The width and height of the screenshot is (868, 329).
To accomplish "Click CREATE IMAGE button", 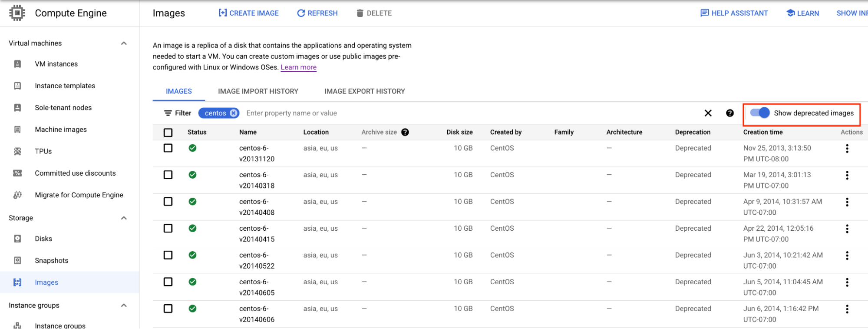I will click(249, 13).
